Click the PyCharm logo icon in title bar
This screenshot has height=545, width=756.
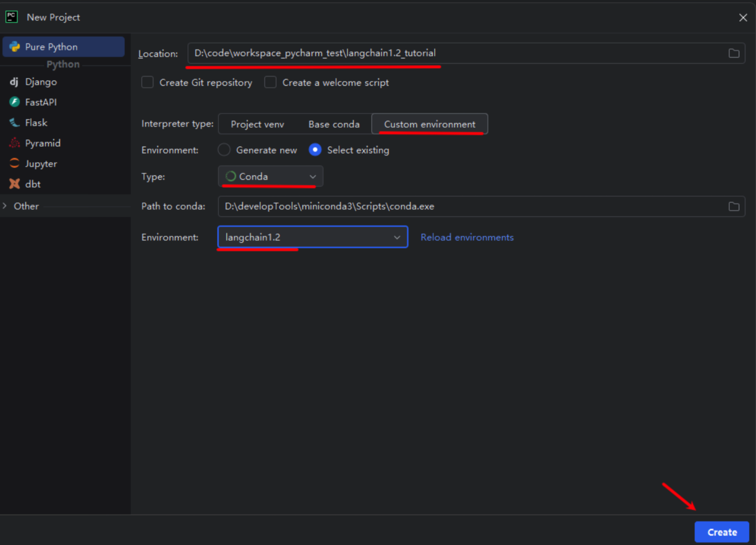click(11, 17)
